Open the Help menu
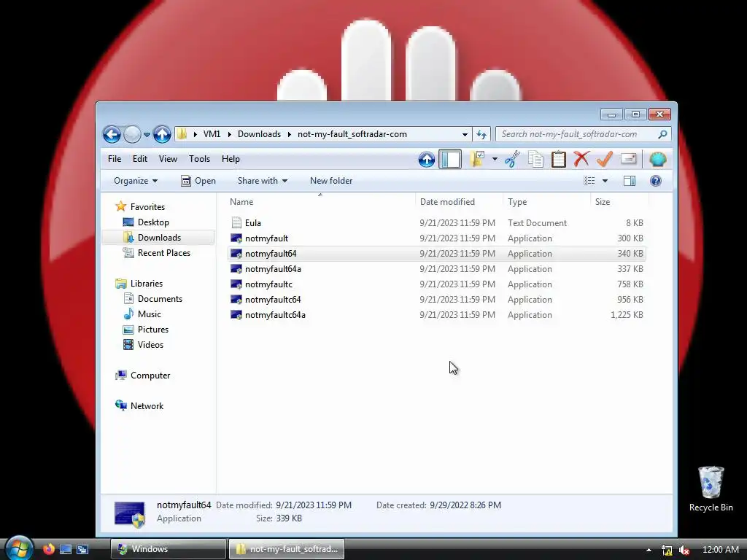 [x=231, y=159]
